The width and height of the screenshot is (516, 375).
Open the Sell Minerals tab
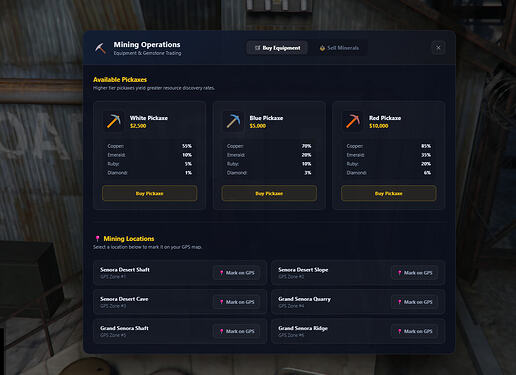click(339, 48)
